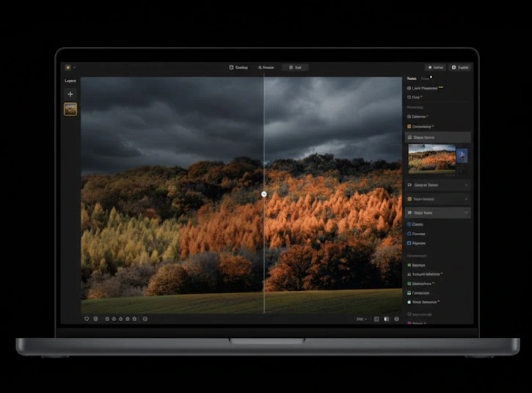Viewport: 532px width, 393px height.
Task: Expand the chevron on the tan-icon tool row
Action: coord(466,199)
